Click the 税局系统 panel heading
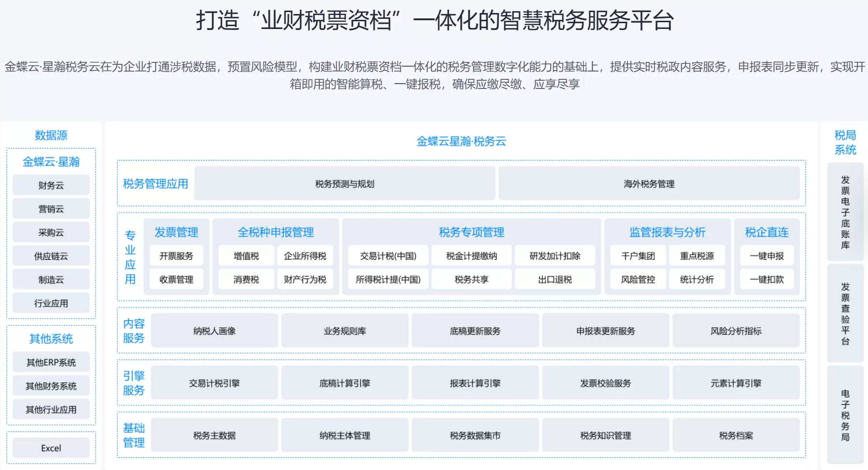868x470 pixels. point(845,143)
